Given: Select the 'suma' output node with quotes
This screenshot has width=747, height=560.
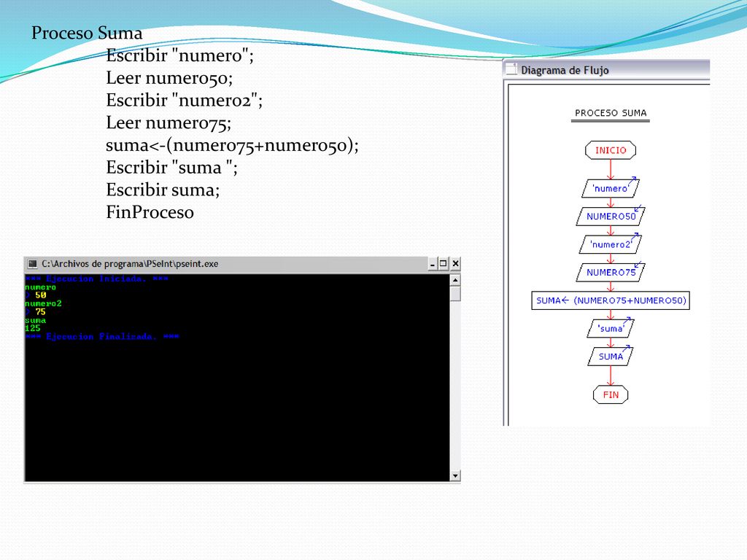Looking at the screenshot, I should point(611,329).
